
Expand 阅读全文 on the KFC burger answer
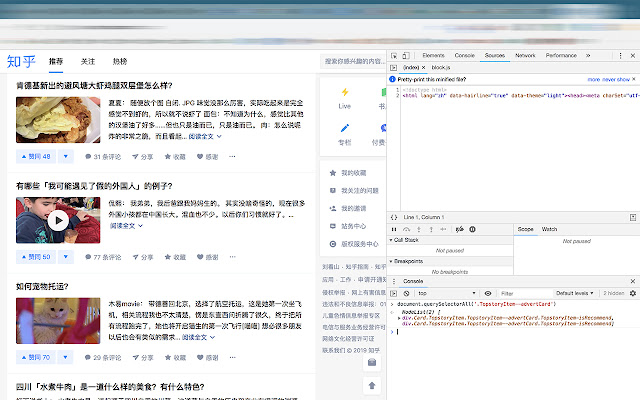[205, 136]
